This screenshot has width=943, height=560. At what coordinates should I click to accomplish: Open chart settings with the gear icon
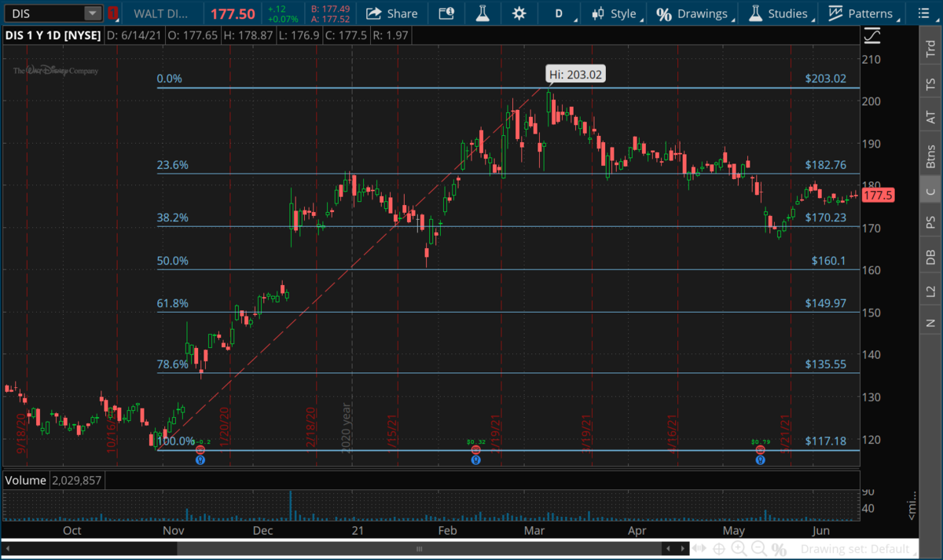click(x=519, y=13)
